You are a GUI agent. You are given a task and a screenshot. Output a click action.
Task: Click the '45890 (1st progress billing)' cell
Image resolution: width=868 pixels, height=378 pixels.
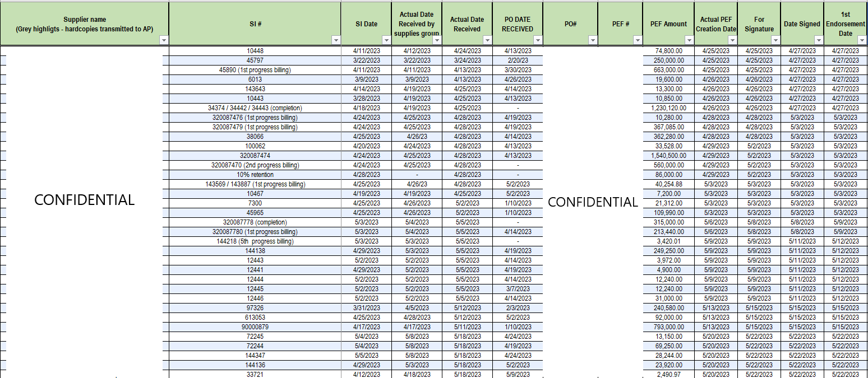pyautogui.click(x=255, y=70)
